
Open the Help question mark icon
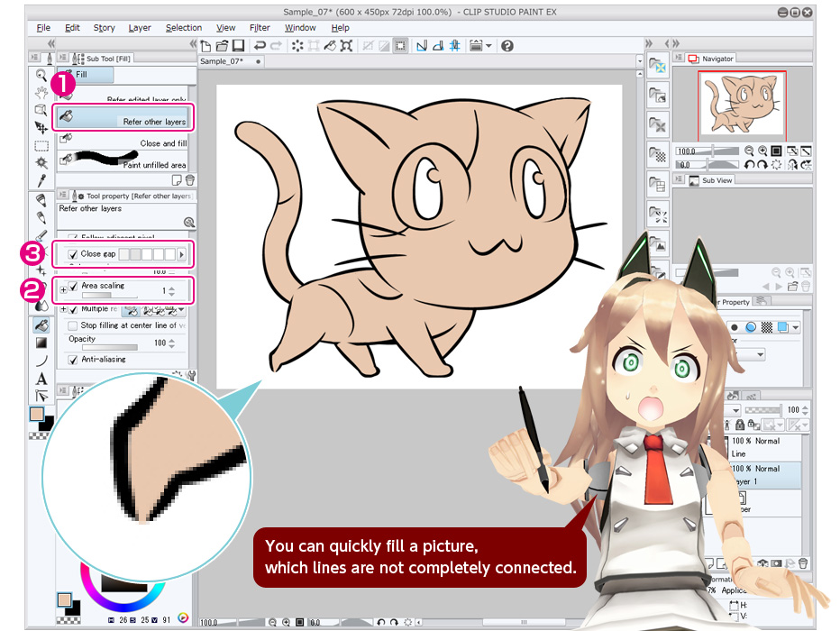[x=507, y=46]
